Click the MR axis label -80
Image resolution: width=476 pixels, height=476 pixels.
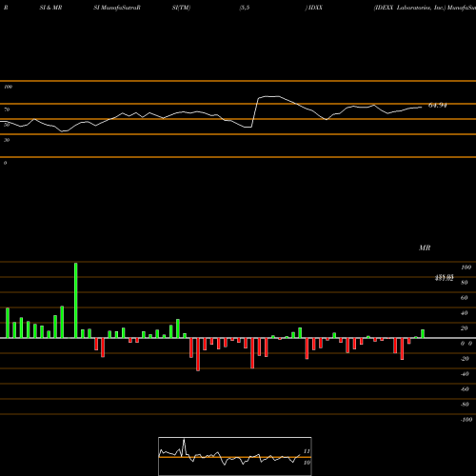point(465,405)
